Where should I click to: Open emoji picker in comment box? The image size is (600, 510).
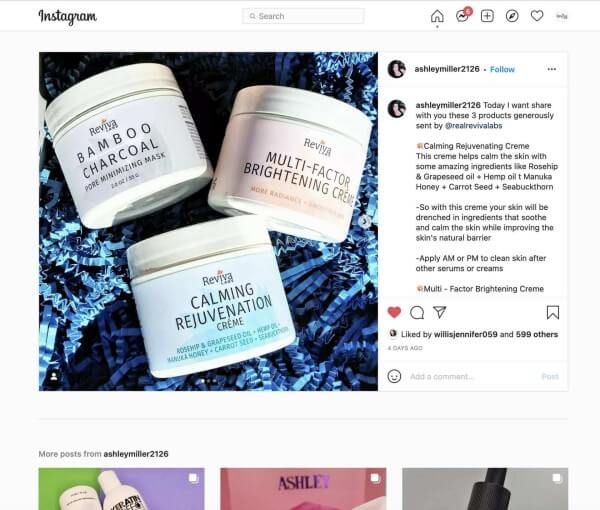coord(394,376)
